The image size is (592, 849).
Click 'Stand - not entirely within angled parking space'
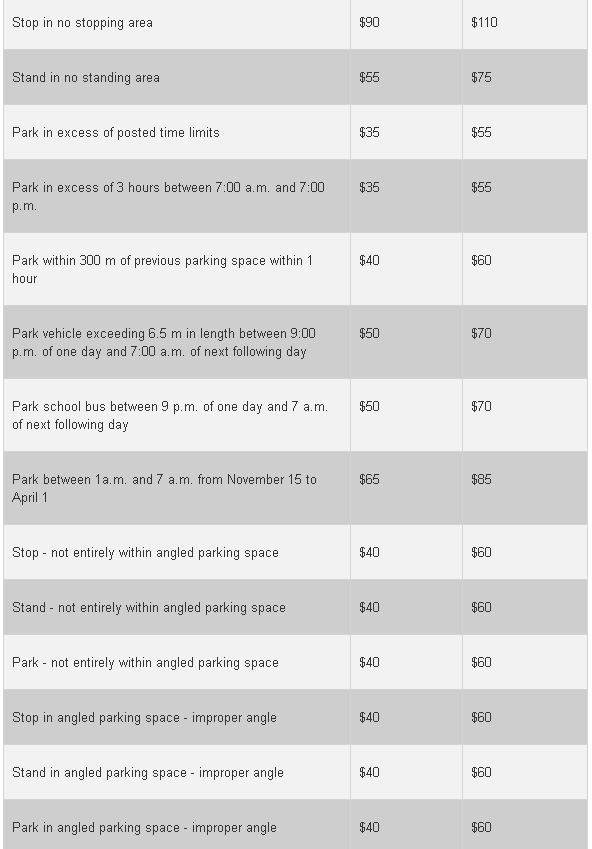148,608
